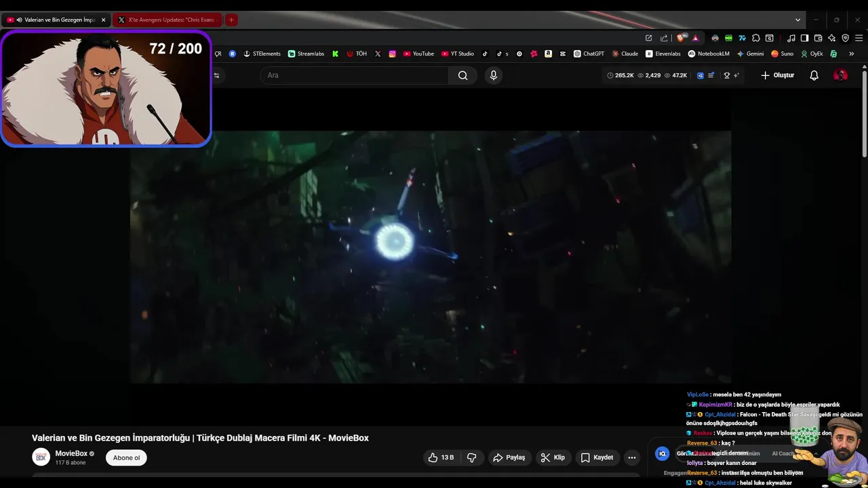This screenshot has height=488, width=868.
Task: Click inside the Ara search field
Action: 353,75
